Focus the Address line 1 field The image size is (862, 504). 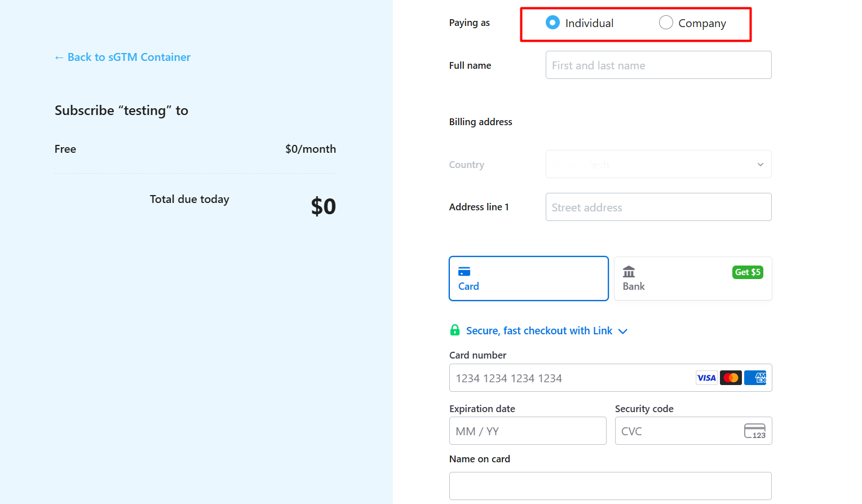point(658,207)
